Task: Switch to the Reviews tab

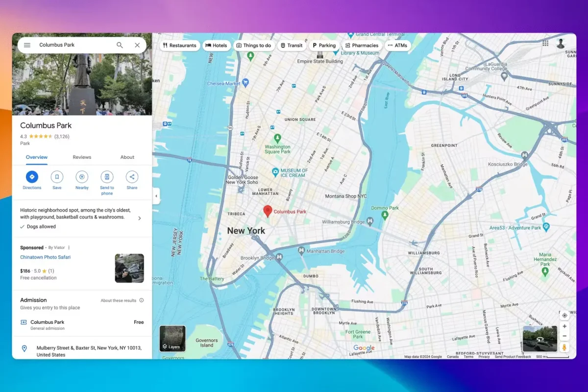Action: click(x=82, y=157)
